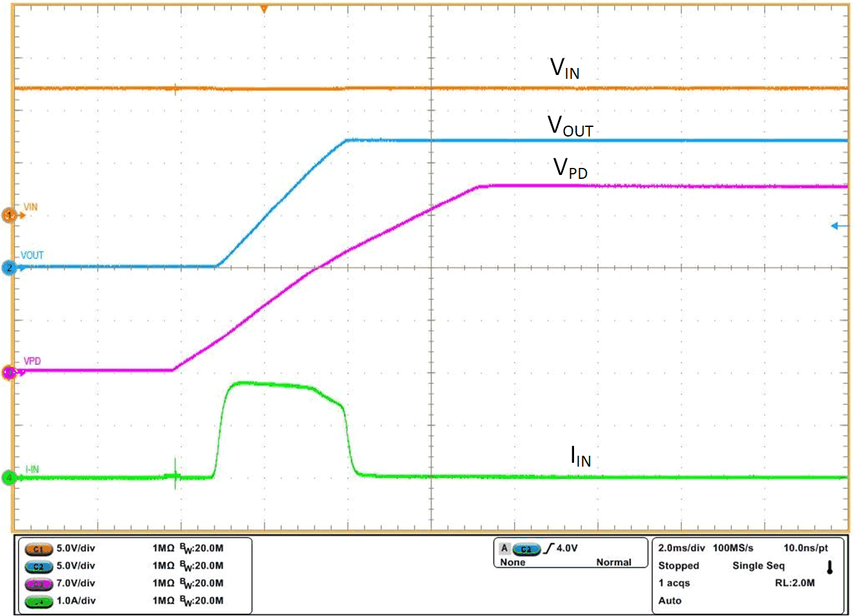Viewport: 855px width, 616px height.
Task: Click the rising edge trigger slope symbol
Action: point(549,549)
